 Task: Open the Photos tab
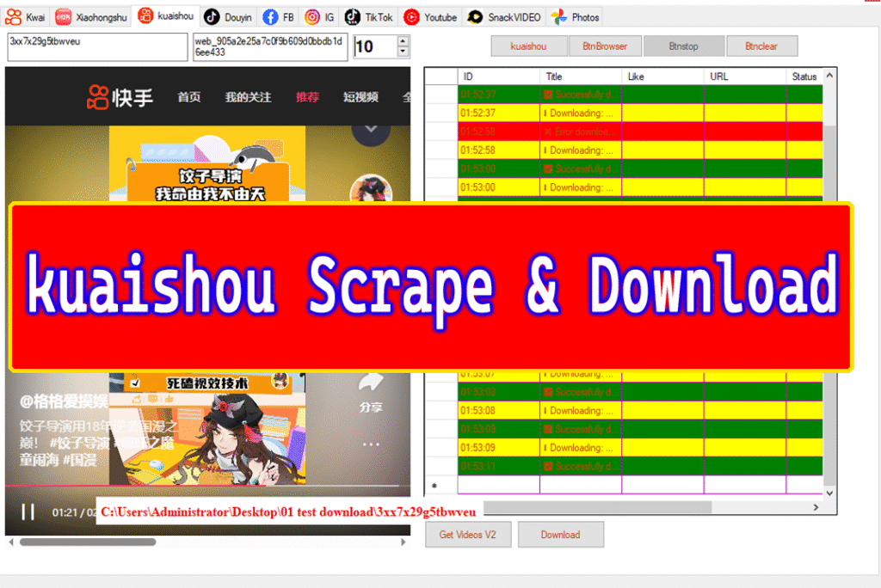pyautogui.click(x=576, y=17)
